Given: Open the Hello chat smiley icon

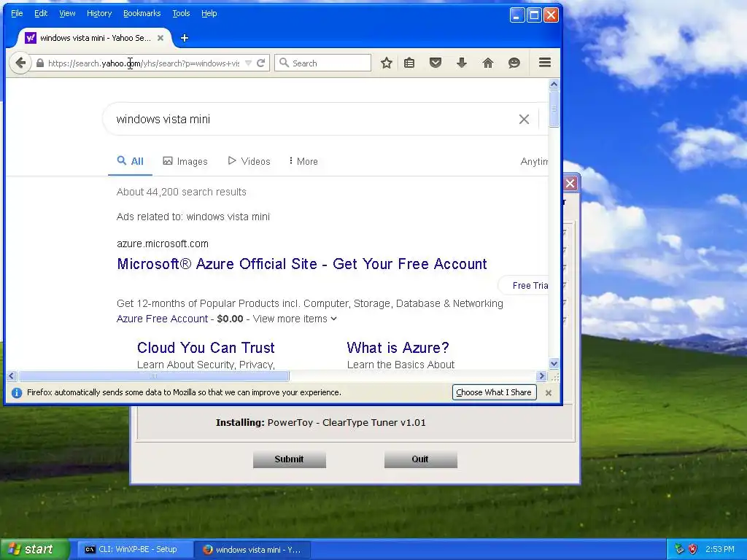Looking at the screenshot, I should pos(514,63).
